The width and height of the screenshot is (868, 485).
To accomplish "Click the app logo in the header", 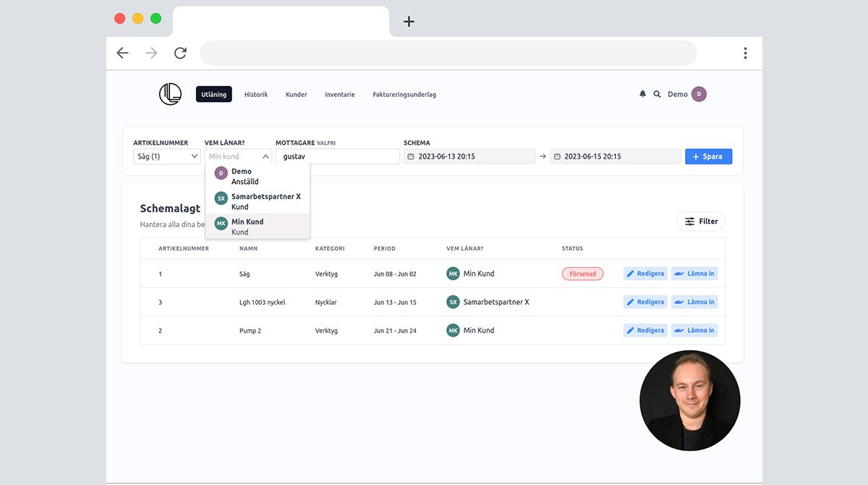I will click(170, 94).
